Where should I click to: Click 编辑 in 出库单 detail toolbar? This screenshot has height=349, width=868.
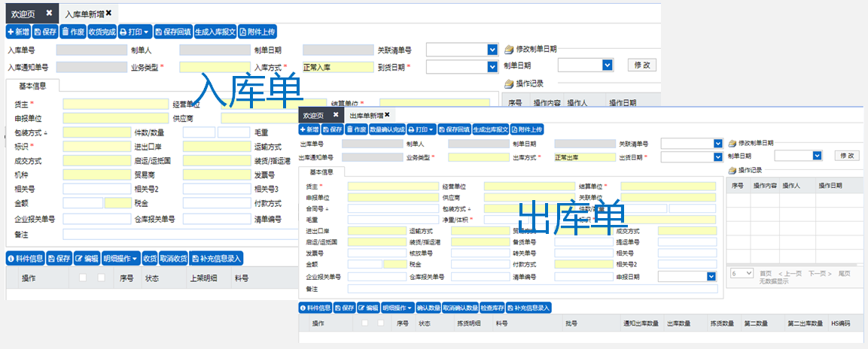tap(368, 308)
